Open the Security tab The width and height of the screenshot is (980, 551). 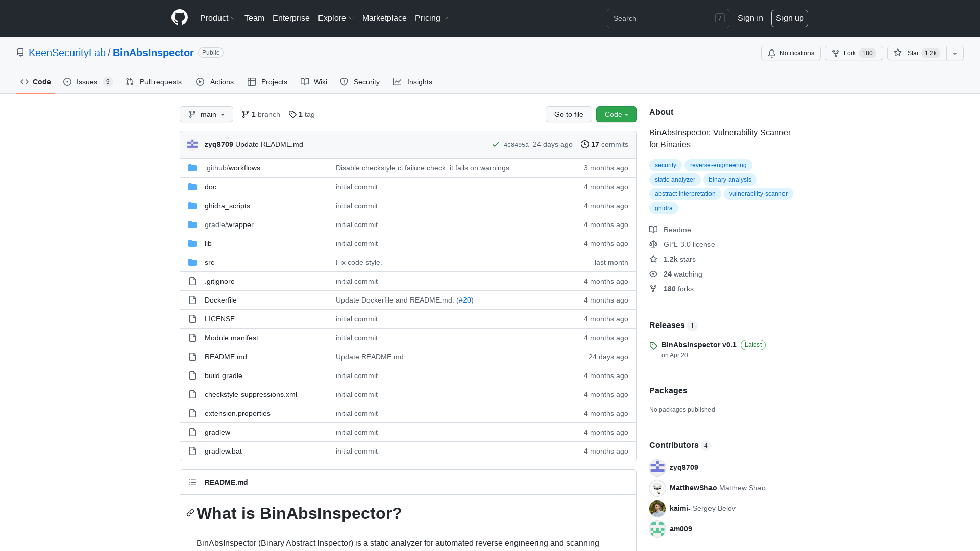pyautogui.click(x=360, y=82)
